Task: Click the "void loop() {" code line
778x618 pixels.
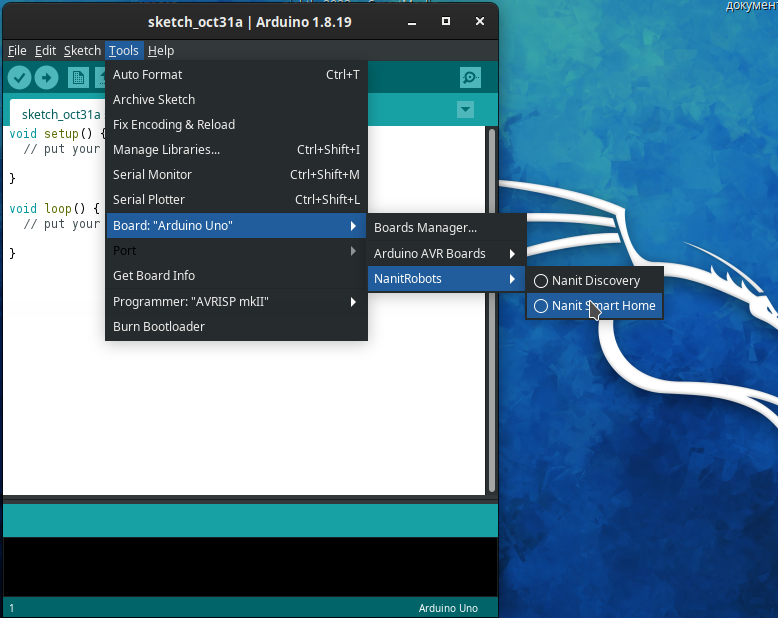Action: (x=55, y=209)
